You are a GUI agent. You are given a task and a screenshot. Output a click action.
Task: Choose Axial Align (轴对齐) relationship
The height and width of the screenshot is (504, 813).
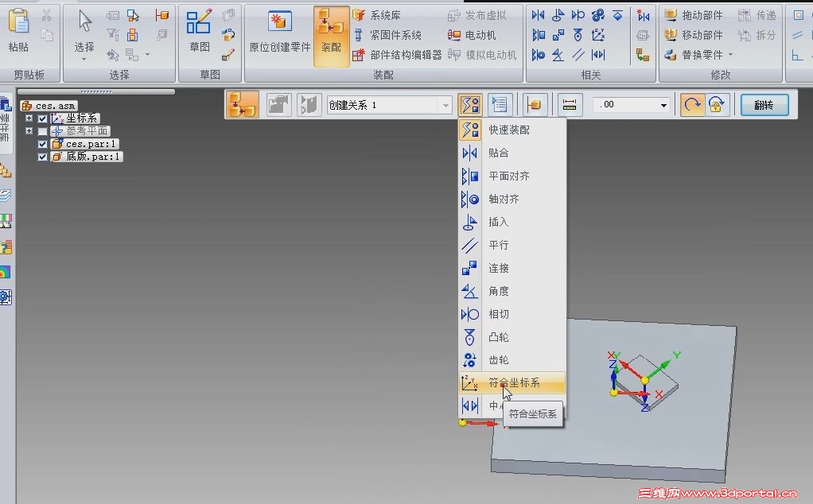(x=512, y=199)
